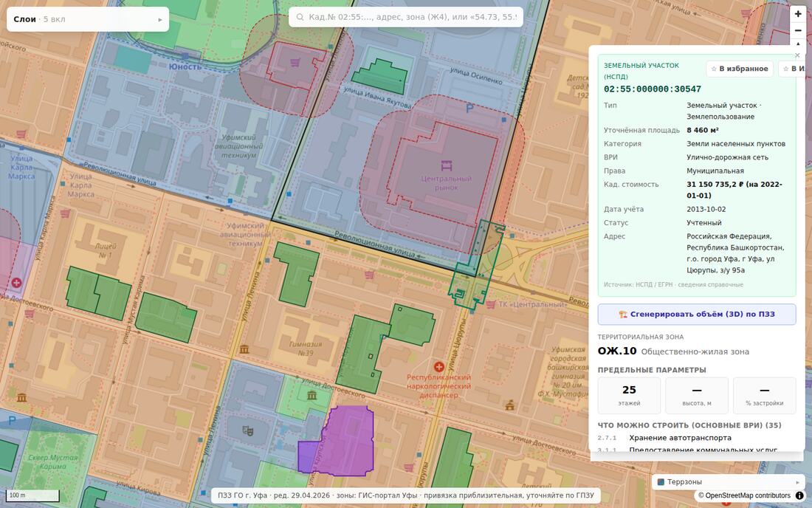
Task: Open the attribution info icon
Action: point(799,495)
